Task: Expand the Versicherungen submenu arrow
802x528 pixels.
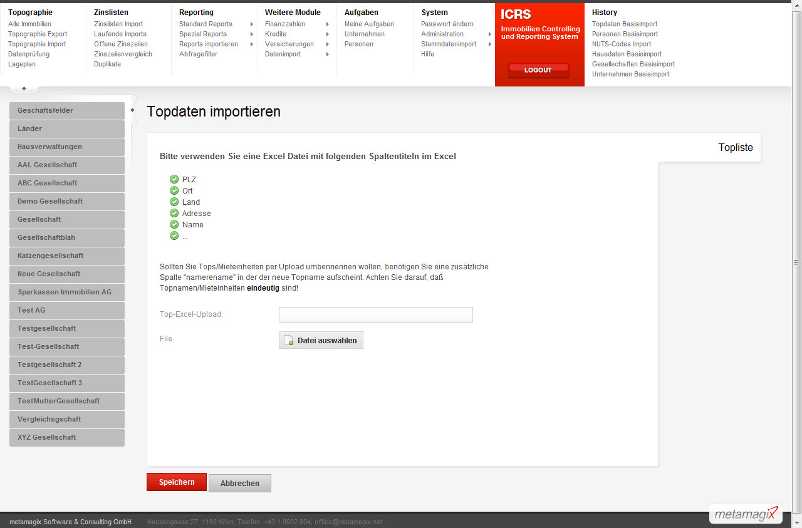Action: point(327,44)
